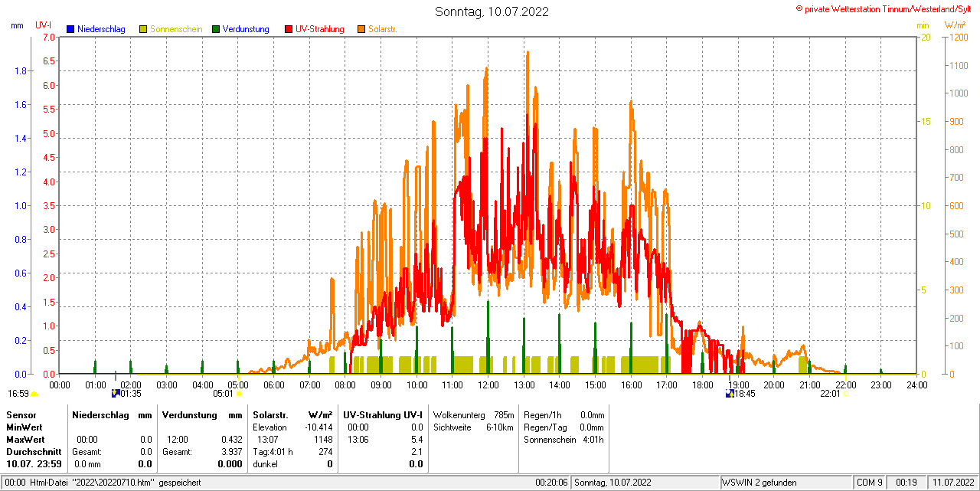Click the Tag:4:01 h label
980x491 pixels.
[273, 452]
